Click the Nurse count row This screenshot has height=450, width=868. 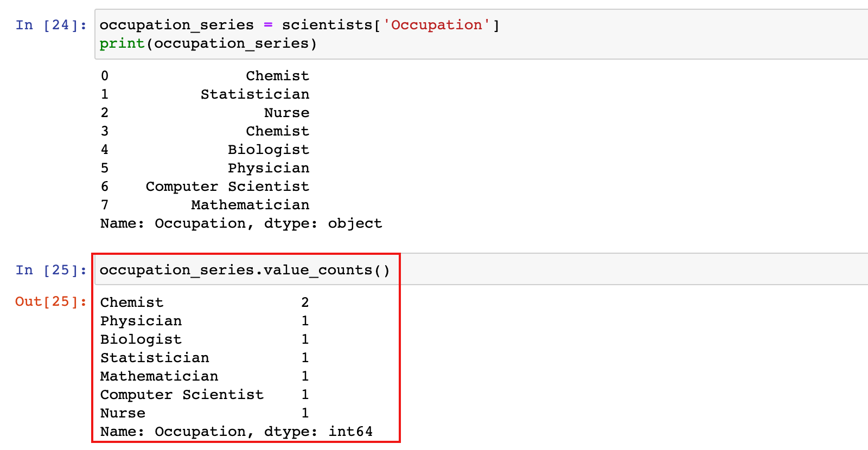point(205,413)
